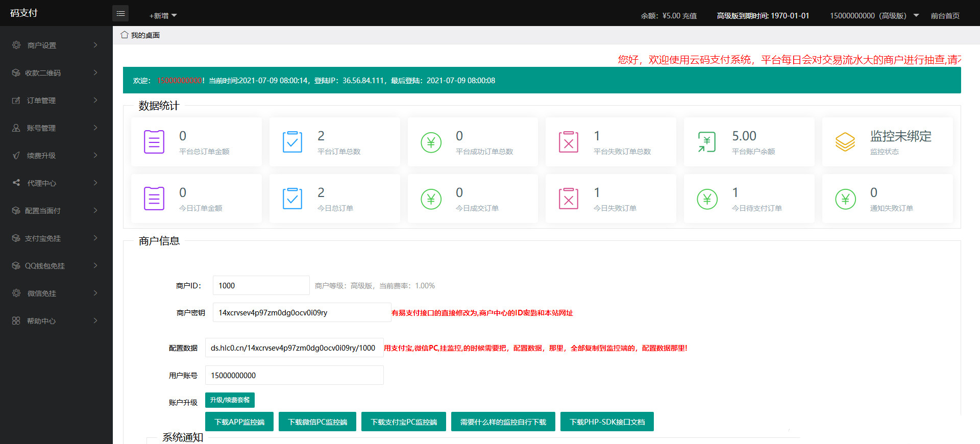Click the 用户账号 input field
This screenshot has width=980, height=444.
coord(295,375)
